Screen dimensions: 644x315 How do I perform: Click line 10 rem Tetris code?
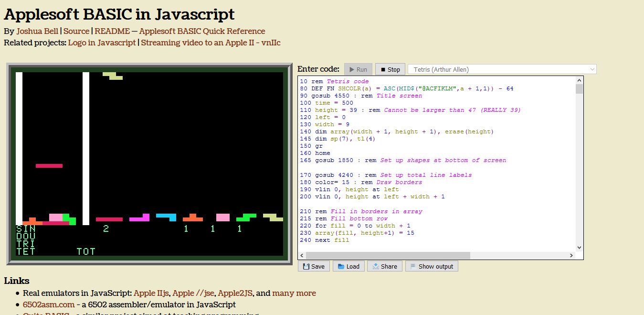(x=334, y=81)
